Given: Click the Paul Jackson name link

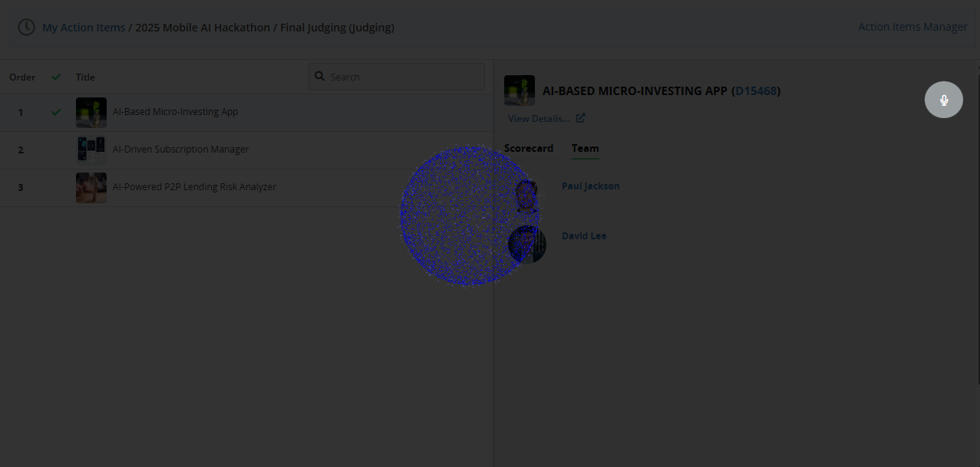Looking at the screenshot, I should point(590,186).
